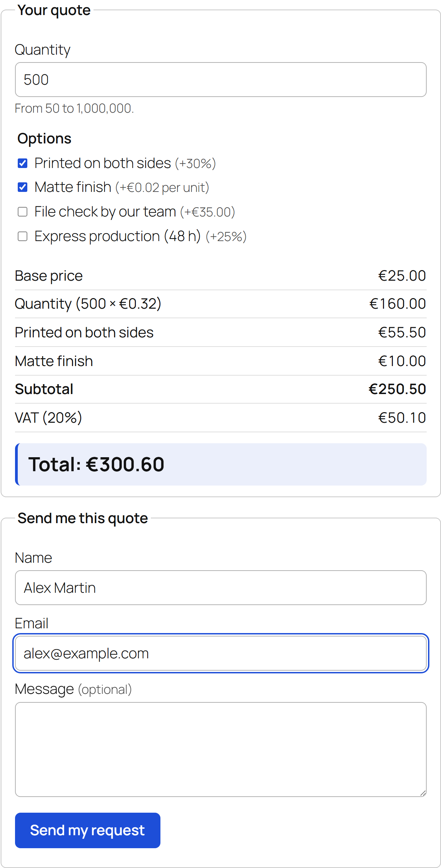Enable File check by our team
Viewport: 441px width, 868px height.
click(x=23, y=212)
